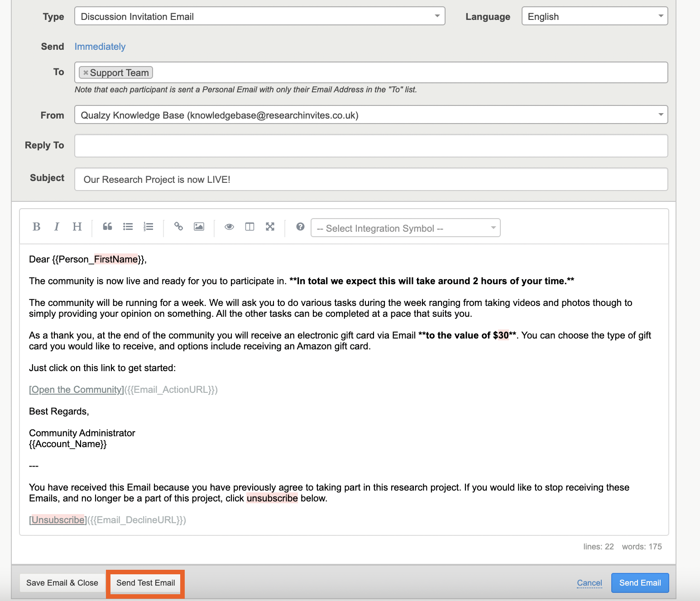Image resolution: width=700 pixels, height=601 pixels.
Task: Open the From sender dropdown
Action: [371, 115]
